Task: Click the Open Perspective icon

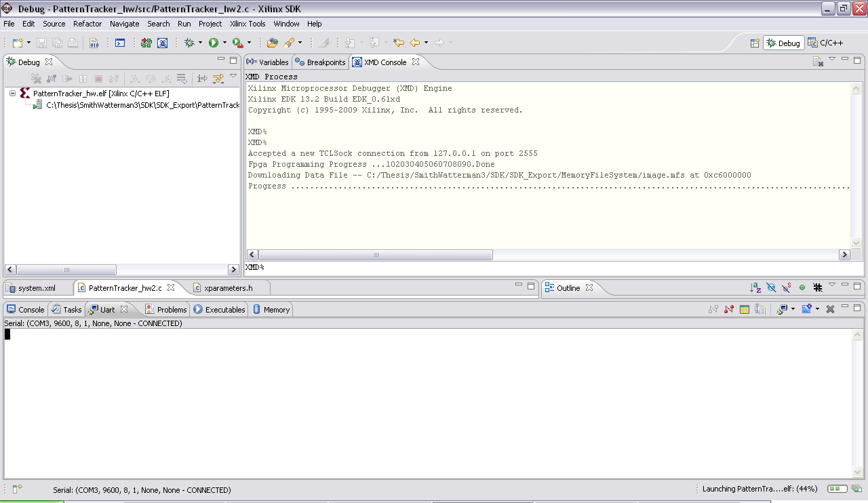Action: (x=755, y=43)
